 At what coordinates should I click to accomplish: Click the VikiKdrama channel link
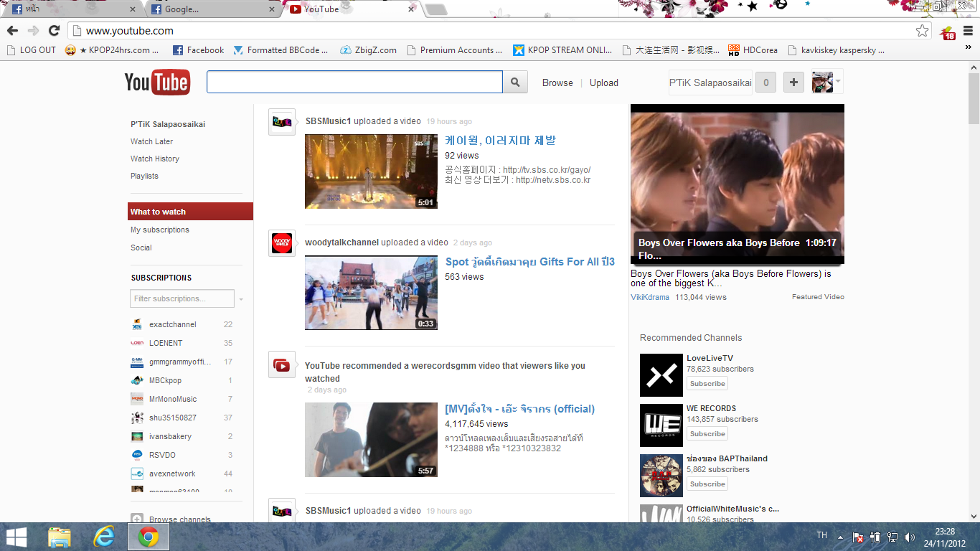pos(650,297)
